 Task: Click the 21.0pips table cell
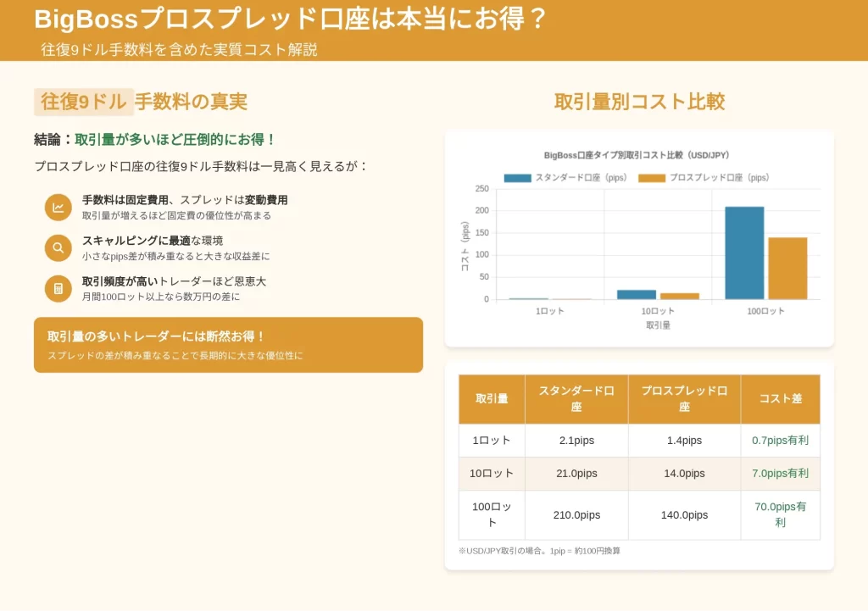point(576,474)
